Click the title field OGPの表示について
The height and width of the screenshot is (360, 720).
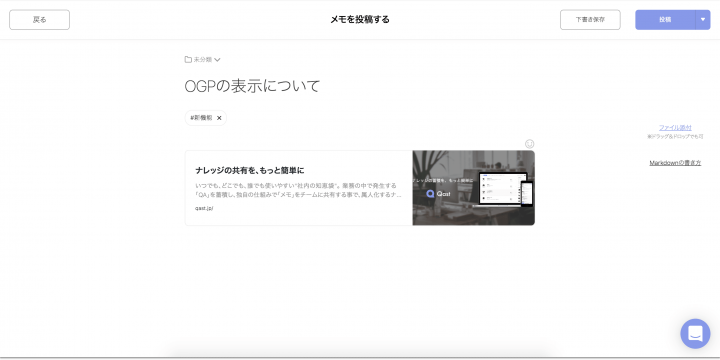pos(252,86)
